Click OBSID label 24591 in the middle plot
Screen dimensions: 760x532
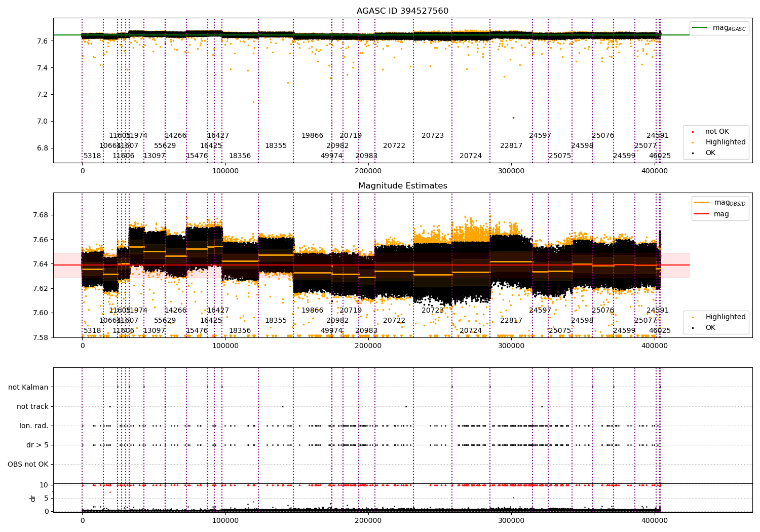[x=658, y=311]
